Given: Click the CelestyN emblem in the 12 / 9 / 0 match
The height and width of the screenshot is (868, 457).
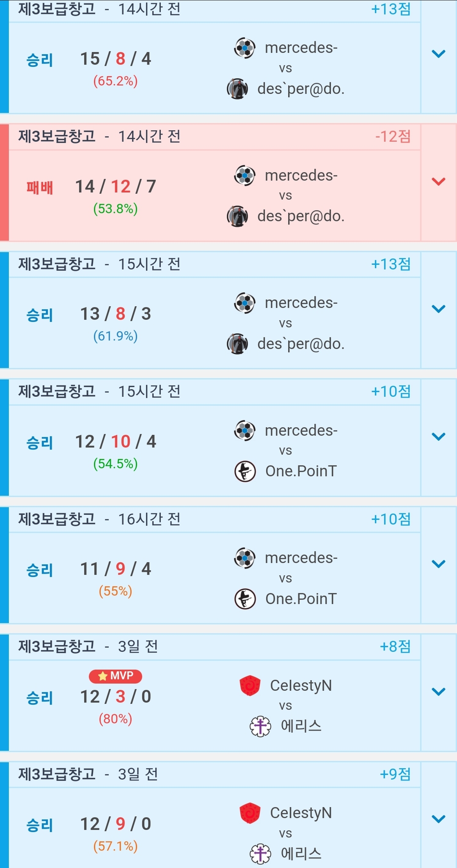Looking at the screenshot, I should [x=250, y=813].
